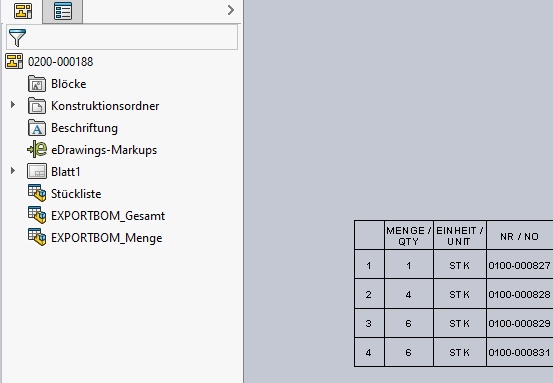Viewport: 553px width, 383px height.
Task: Click quantity 6 in row 0100-000831
Action: click(x=409, y=352)
